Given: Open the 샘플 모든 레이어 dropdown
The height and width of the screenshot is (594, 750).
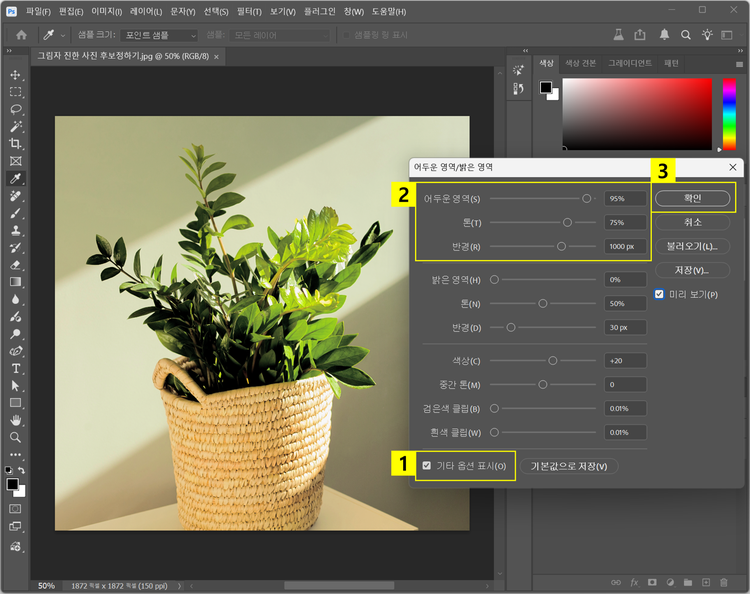Looking at the screenshot, I should tap(280, 35).
